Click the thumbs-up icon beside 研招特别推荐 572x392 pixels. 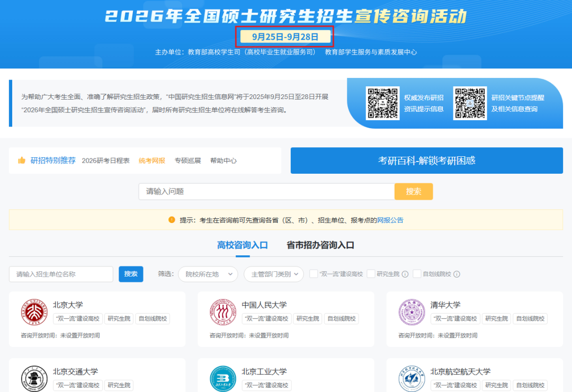click(x=22, y=160)
